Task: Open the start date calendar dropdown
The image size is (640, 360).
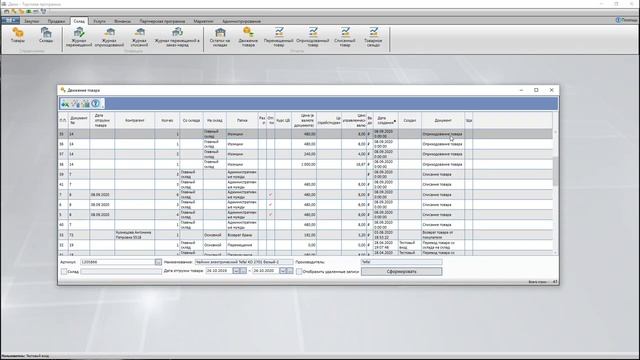Action: tap(236, 271)
